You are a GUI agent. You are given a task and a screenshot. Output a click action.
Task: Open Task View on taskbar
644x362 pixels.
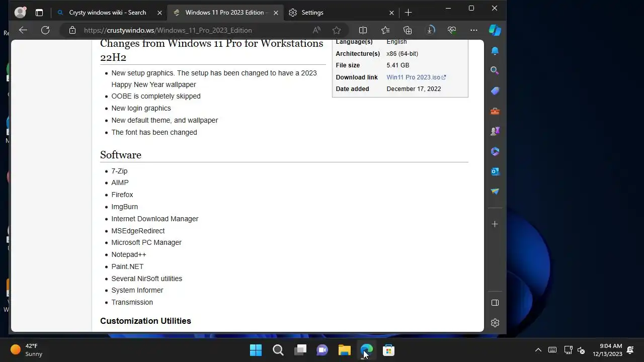click(x=300, y=350)
